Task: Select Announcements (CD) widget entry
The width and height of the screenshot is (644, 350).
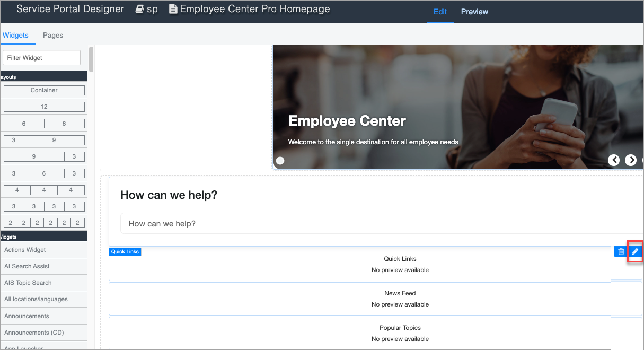Action: tap(43, 332)
